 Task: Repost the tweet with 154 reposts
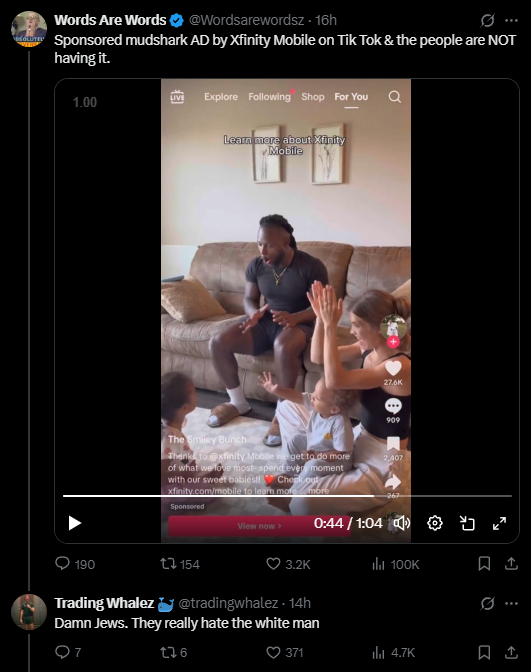click(x=180, y=564)
